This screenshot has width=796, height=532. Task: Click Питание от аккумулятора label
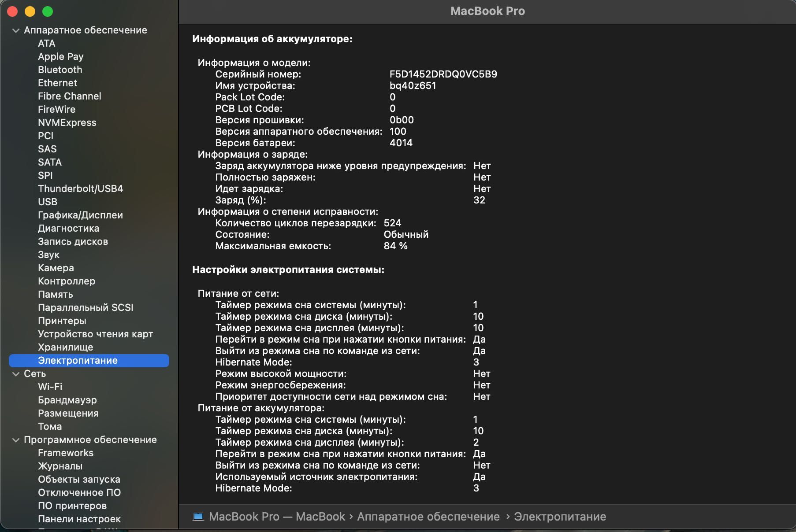(x=261, y=408)
